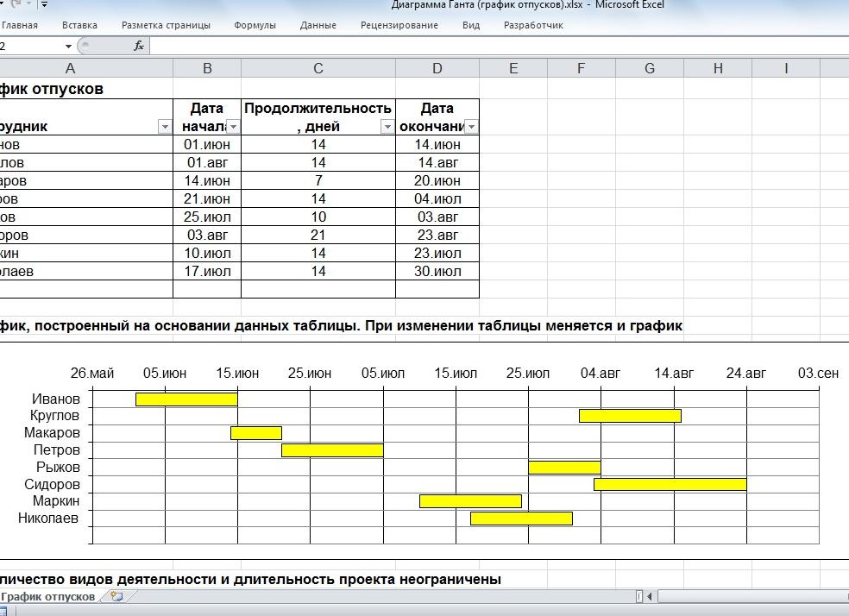The image size is (849, 616).
Task: Click Макаров's yellow Gantt bar
Action: 256,433
